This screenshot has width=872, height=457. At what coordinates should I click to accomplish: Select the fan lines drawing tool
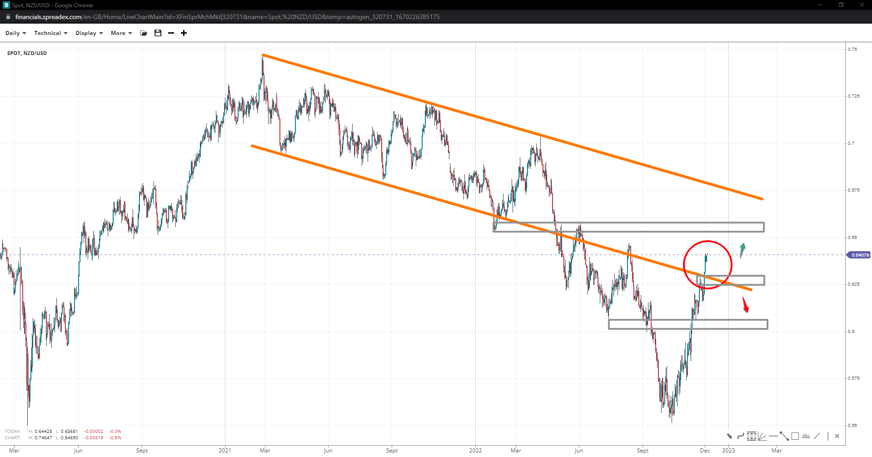[x=762, y=436]
